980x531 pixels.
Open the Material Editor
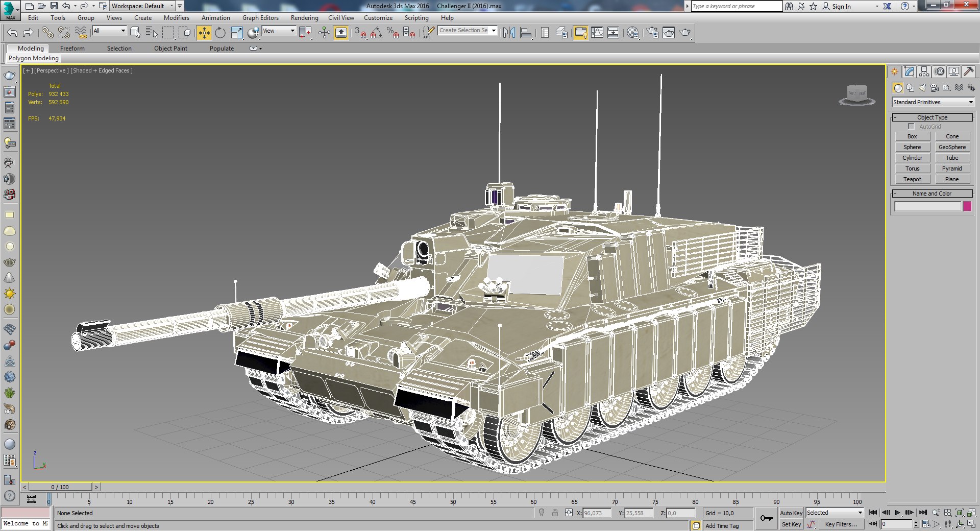point(633,33)
